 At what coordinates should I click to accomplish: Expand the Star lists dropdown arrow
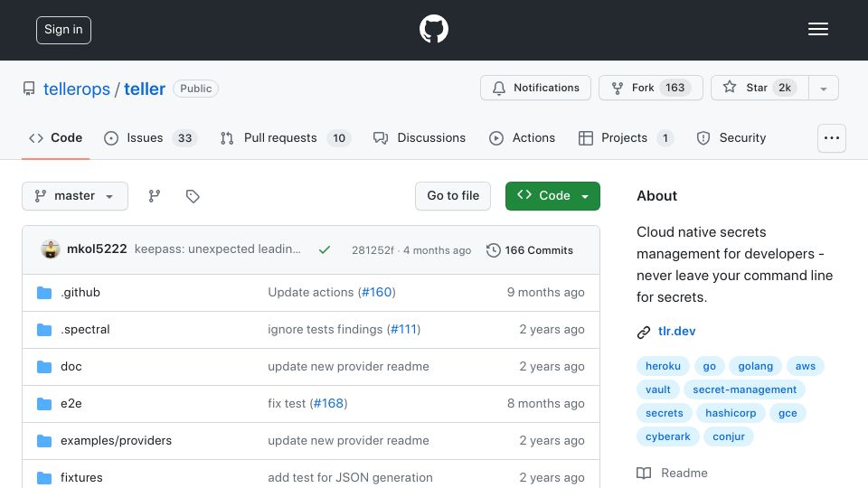(824, 89)
